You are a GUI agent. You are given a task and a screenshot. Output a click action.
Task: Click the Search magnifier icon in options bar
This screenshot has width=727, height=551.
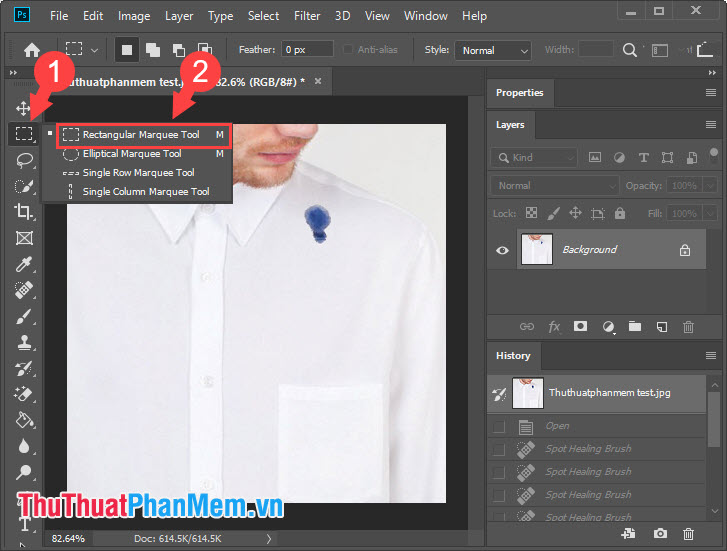(x=630, y=50)
